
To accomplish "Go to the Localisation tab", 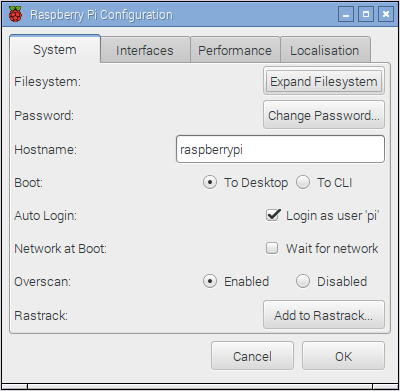I will click(x=325, y=50).
